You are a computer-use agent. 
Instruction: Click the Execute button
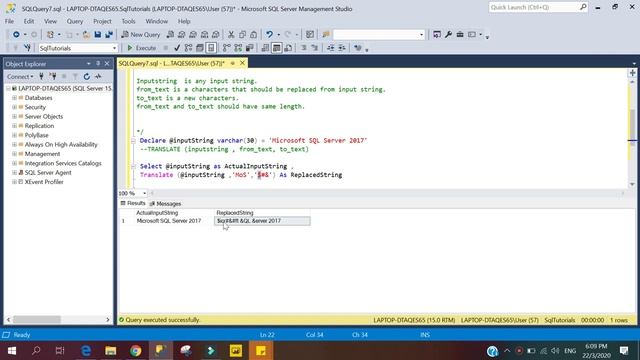click(141, 48)
